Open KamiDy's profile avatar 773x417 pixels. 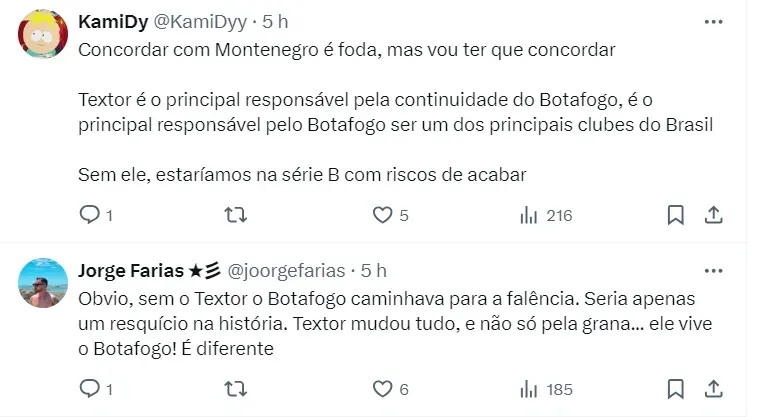43,35
